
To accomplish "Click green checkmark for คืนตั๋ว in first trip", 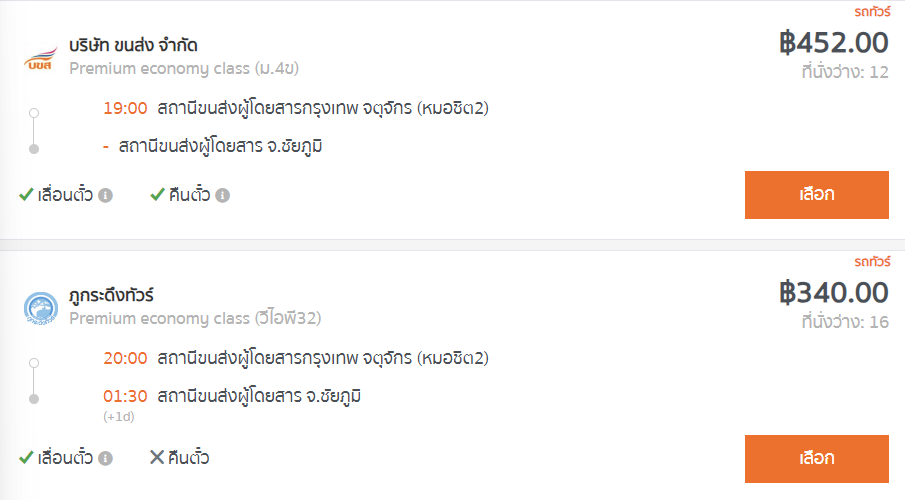I will 157,195.
